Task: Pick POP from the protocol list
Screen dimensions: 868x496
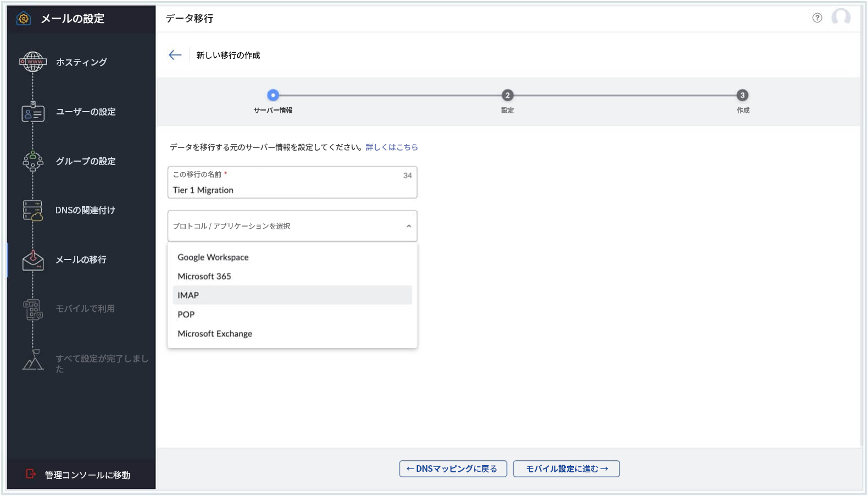Action: [x=186, y=315]
